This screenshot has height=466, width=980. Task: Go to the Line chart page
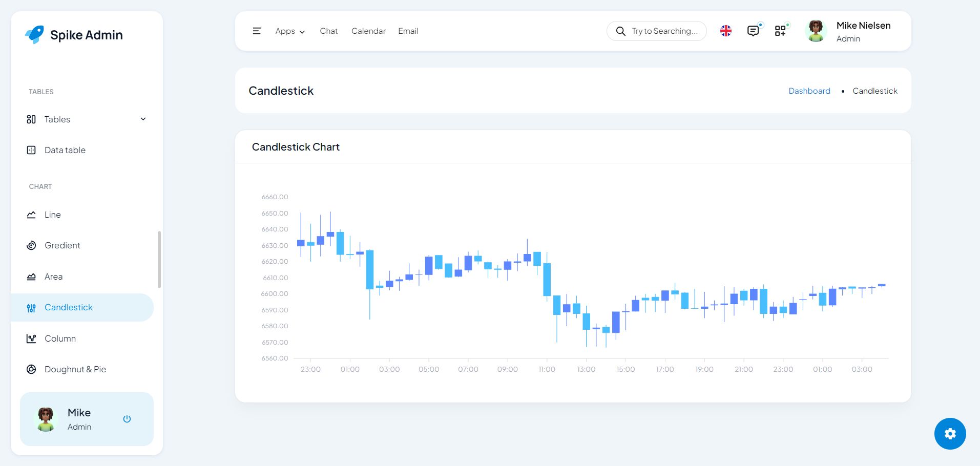(52, 215)
